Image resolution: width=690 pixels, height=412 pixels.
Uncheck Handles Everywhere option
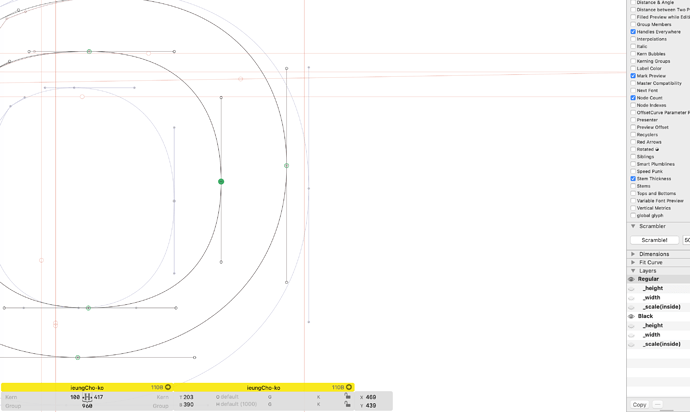point(633,32)
